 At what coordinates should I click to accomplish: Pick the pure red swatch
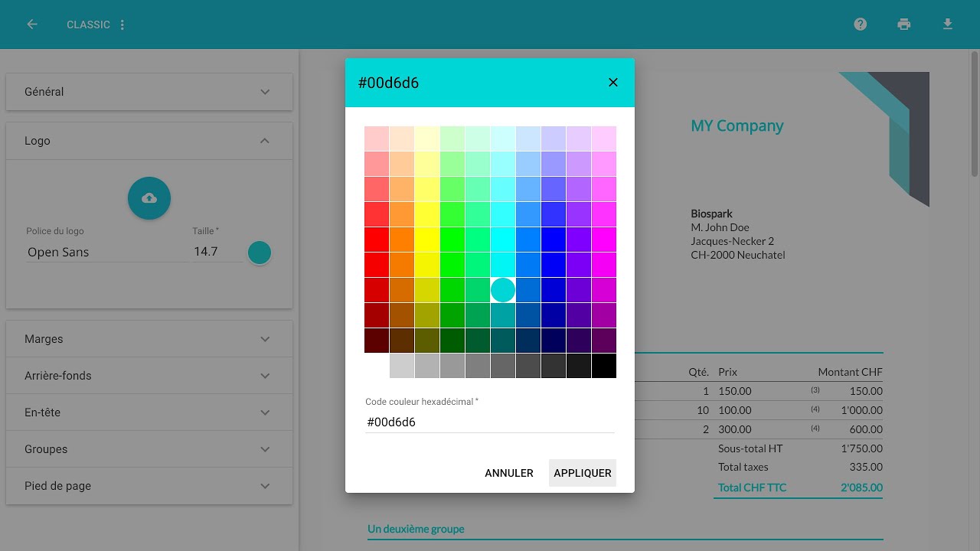(377, 240)
